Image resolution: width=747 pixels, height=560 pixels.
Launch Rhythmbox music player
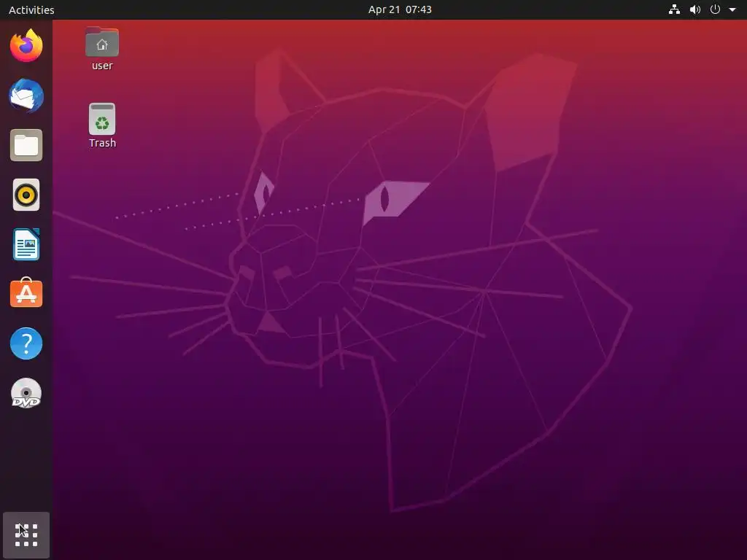[x=26, y=195]
